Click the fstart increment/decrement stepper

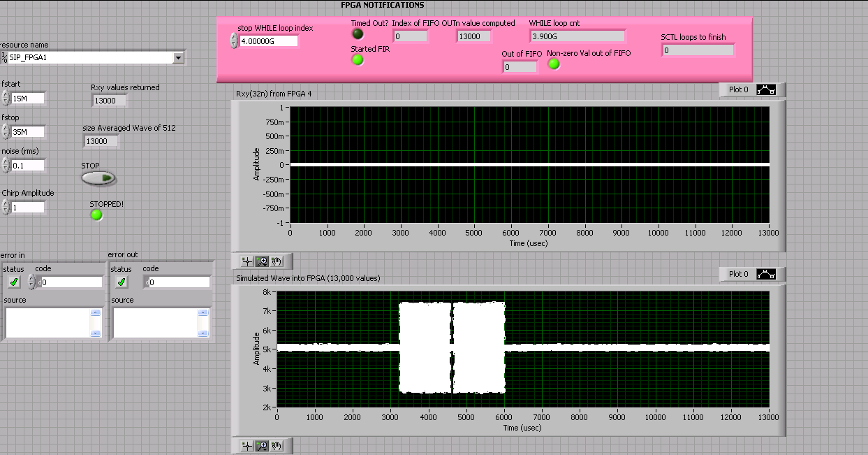[6, 99]
